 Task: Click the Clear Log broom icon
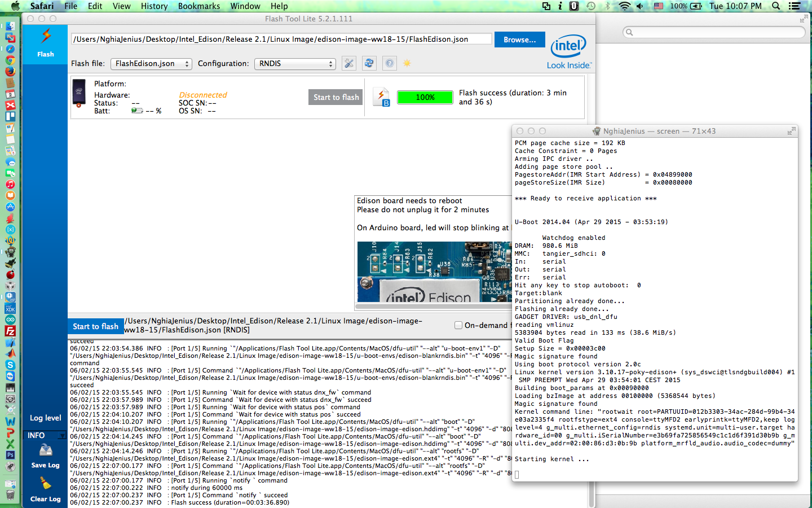pyautogui.click(x=46, y=484)
